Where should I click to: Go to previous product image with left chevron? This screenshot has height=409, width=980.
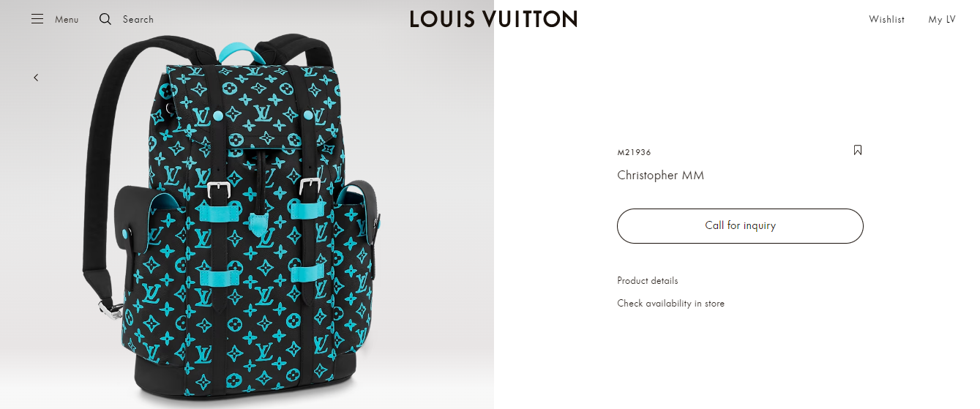pyautogui.click(x=36, y=78)
